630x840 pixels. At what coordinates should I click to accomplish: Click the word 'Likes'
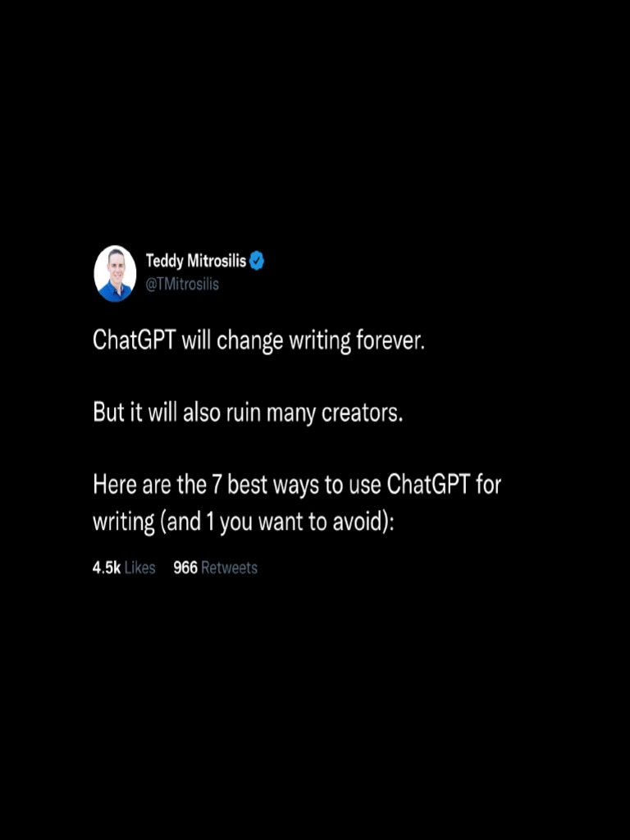[x=139, y=568]
